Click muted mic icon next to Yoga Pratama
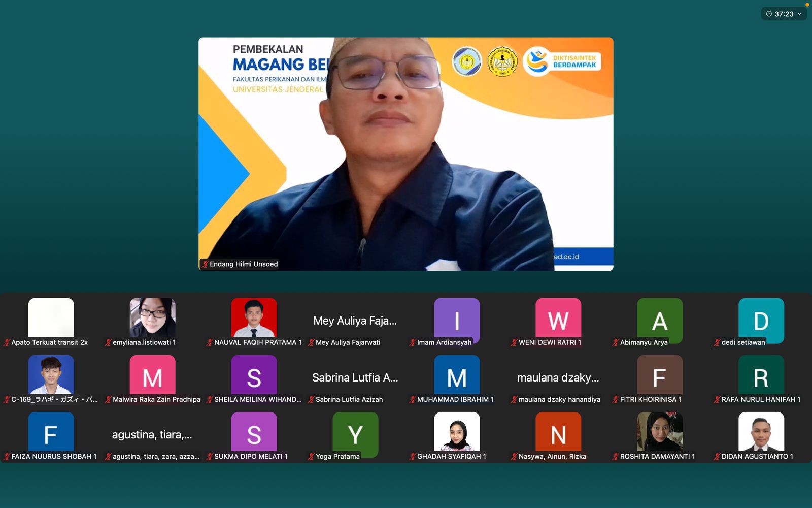 pyautogui.click(x=311, y=457)
